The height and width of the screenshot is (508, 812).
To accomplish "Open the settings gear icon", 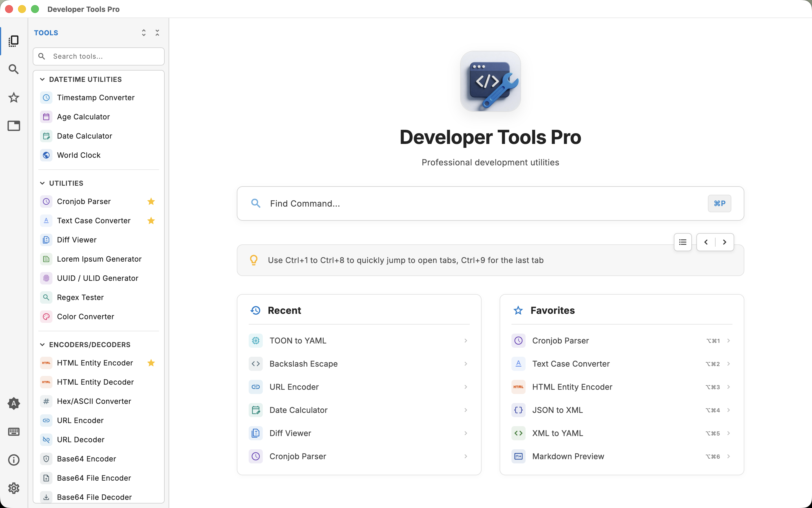I will pos(14,488).
